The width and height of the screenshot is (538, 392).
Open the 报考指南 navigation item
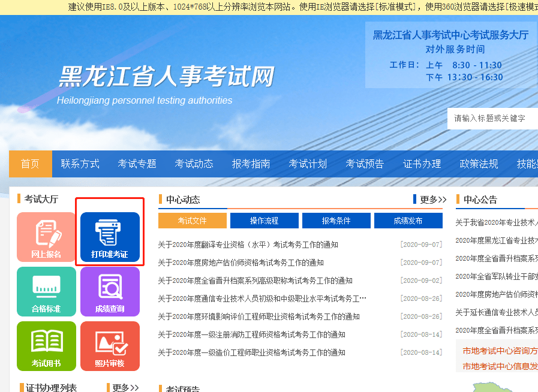point(251,164)
